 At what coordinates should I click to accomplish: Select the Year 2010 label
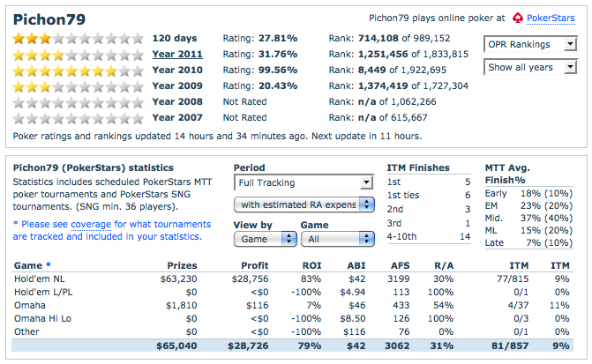tap(177, 71)
